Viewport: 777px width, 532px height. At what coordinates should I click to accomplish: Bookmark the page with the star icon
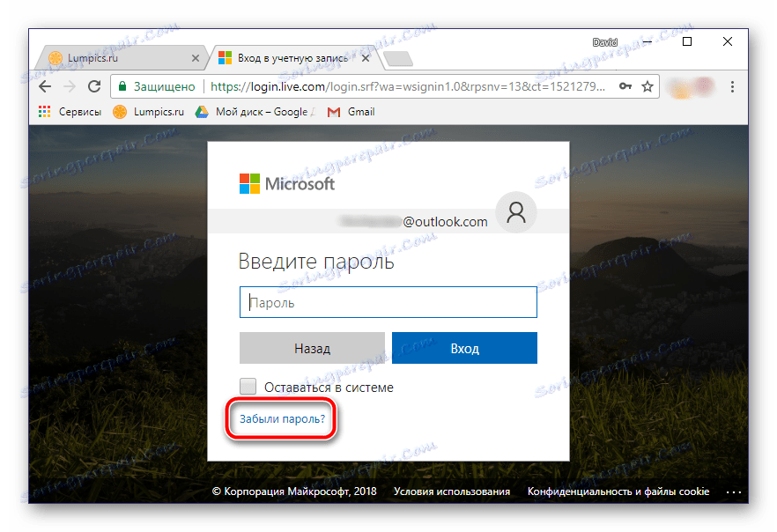tap(647, 86)
